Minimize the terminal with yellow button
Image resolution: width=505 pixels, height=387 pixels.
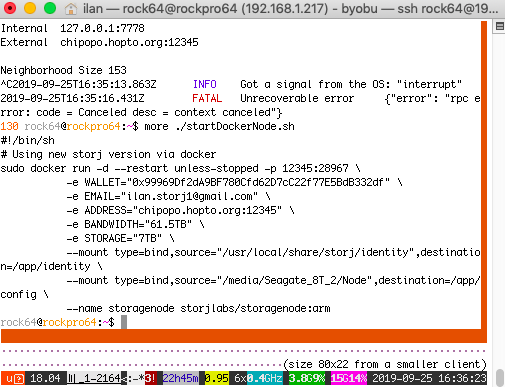click(x=30, y=8)
